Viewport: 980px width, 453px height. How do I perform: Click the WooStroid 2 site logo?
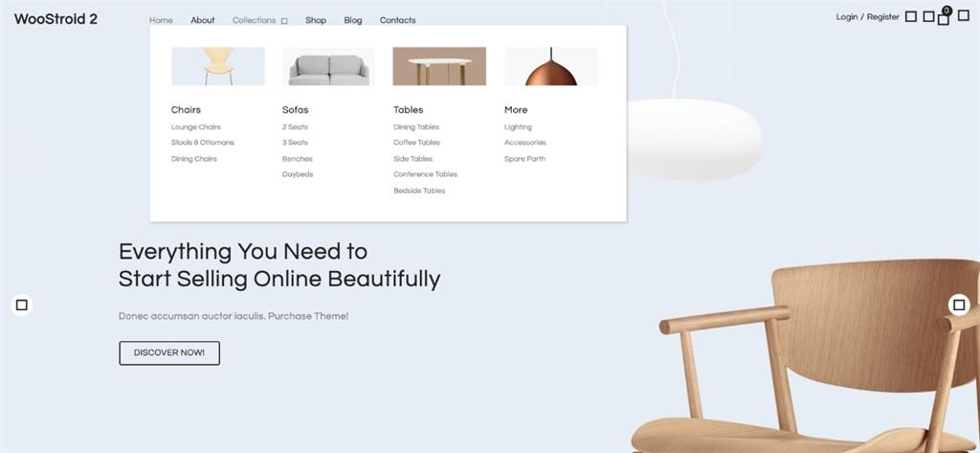(56, 19)
